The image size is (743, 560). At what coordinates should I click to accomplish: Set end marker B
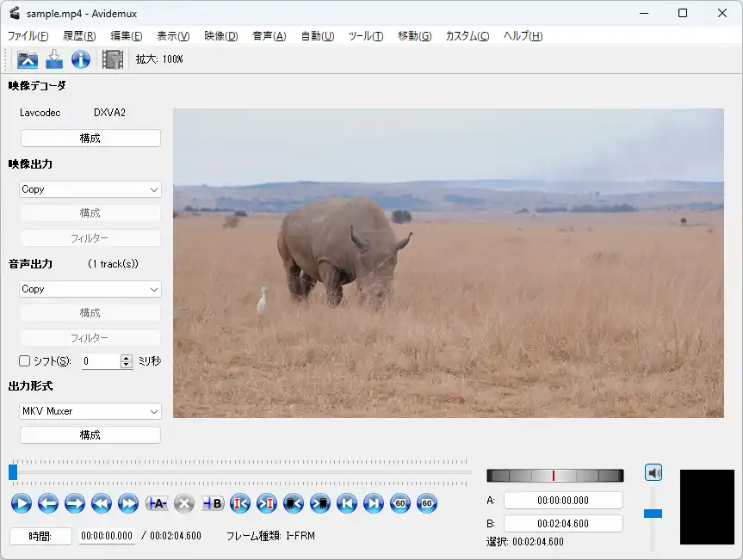(213, 504)
